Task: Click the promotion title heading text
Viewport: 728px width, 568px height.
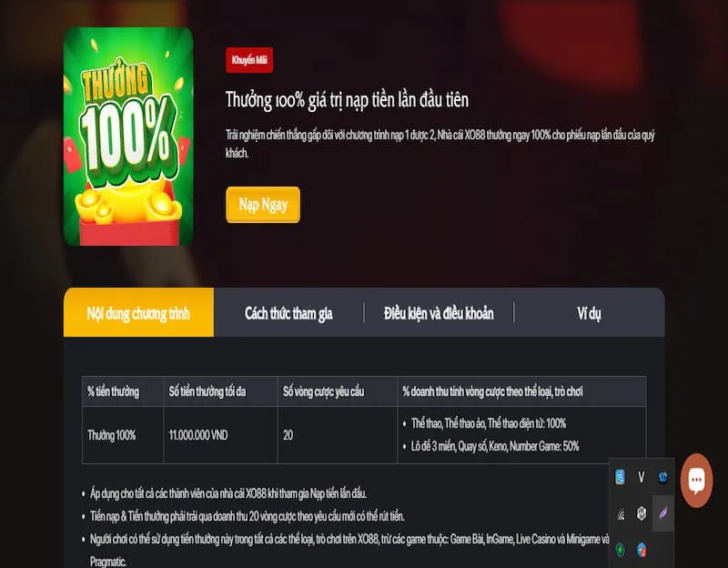Action: point(347,100)
